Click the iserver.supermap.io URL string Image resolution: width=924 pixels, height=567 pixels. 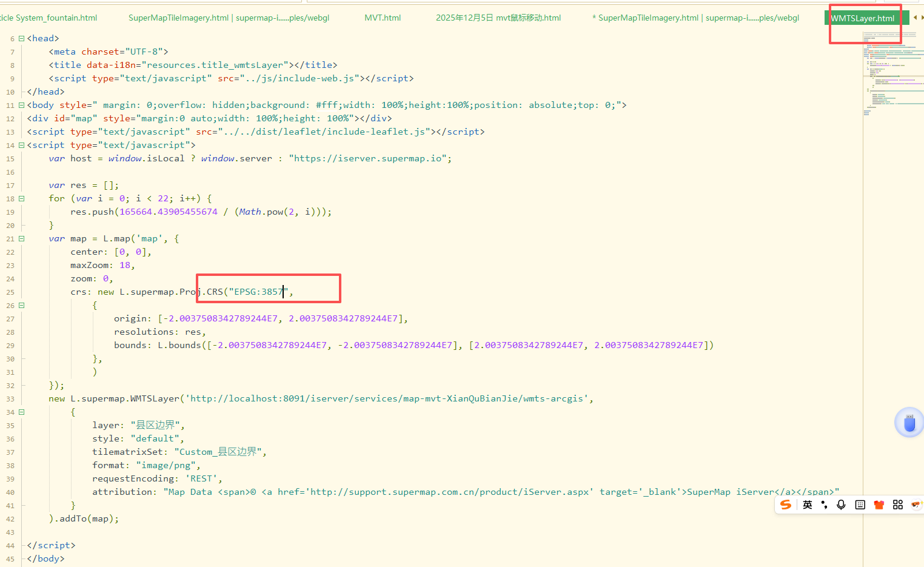click(x=370, y=158)
